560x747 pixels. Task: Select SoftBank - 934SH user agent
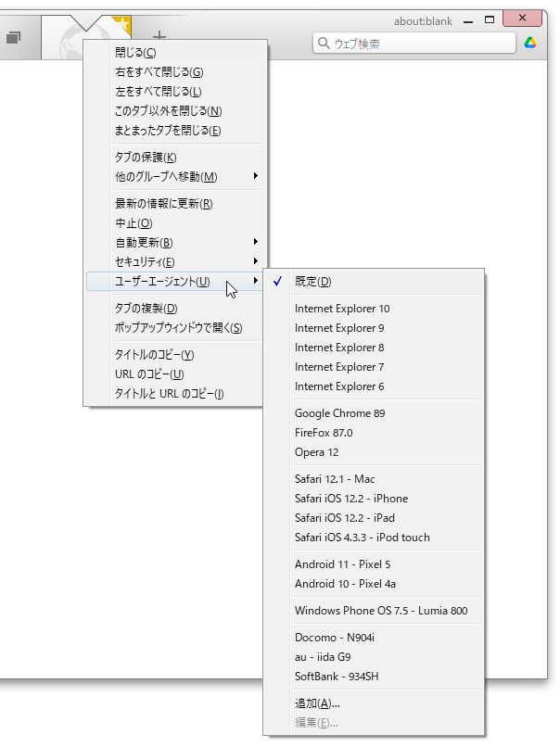373,677
